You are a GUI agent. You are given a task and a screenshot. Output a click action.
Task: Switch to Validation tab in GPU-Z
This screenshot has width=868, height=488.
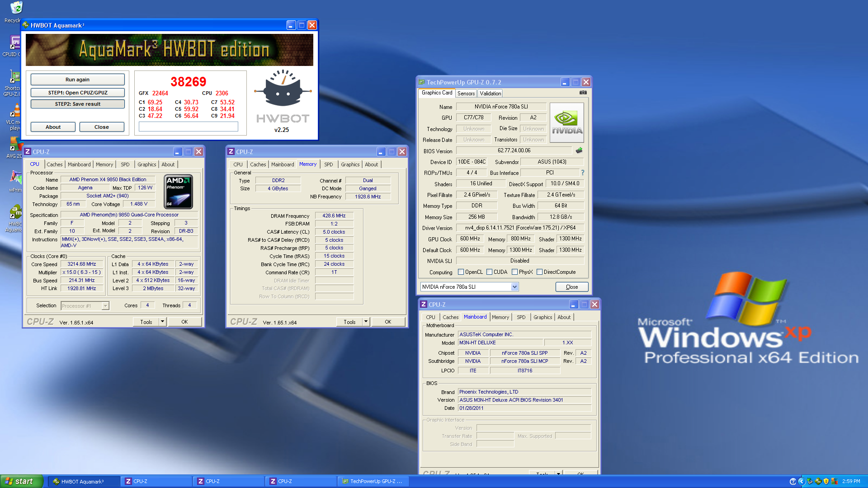(491, 94)
